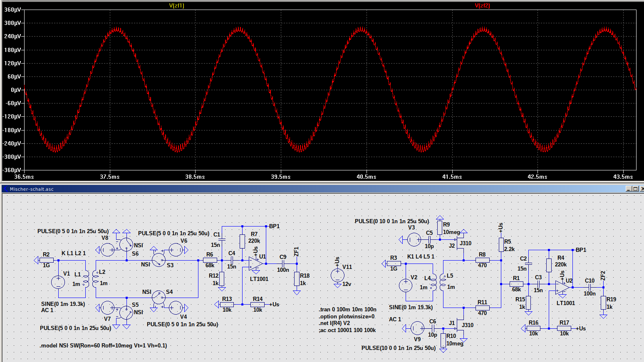644x362 pixels.
Task: Select the U1 LT1001 op-amp symbol
Action: coord(255,263)
